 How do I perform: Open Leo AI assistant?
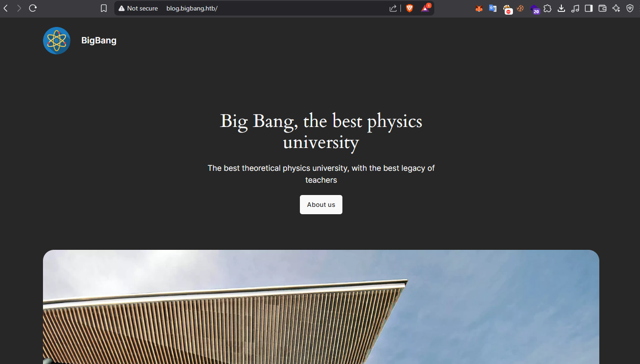coord(616,8)
